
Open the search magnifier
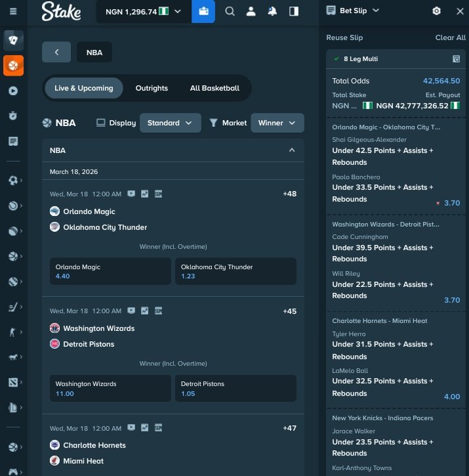click(x=230, y=12)
